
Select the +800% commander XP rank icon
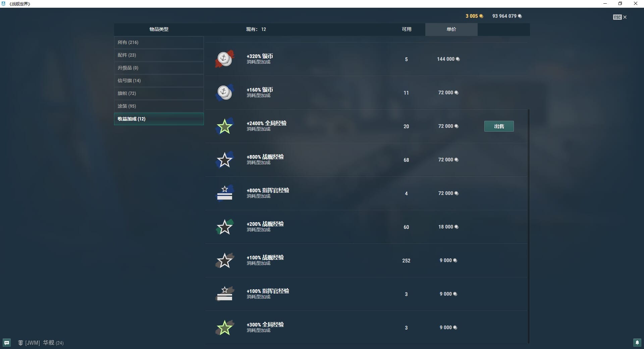[x=224, y=193]
